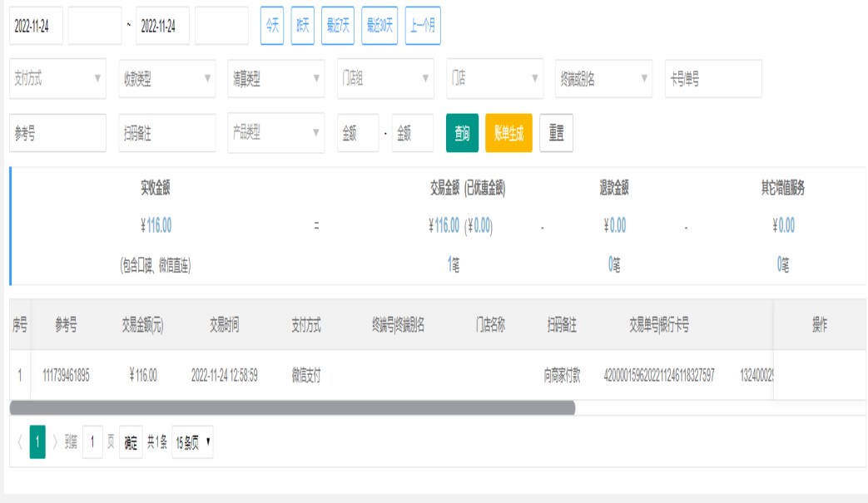Image resolution: width=868 pixels, height=503 pixels.
Task: Expand the 产品类型 dropdown
Action: (x=275, y=133)
